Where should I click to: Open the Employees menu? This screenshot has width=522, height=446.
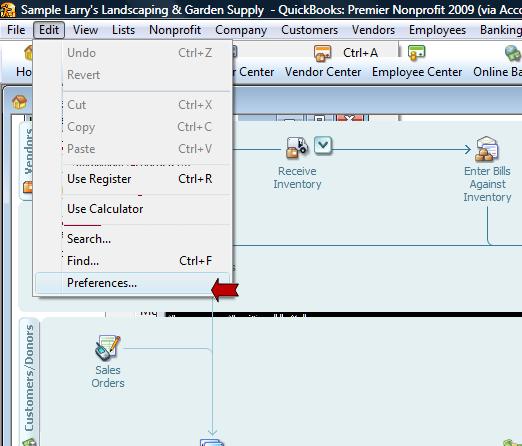coord(437,30)
